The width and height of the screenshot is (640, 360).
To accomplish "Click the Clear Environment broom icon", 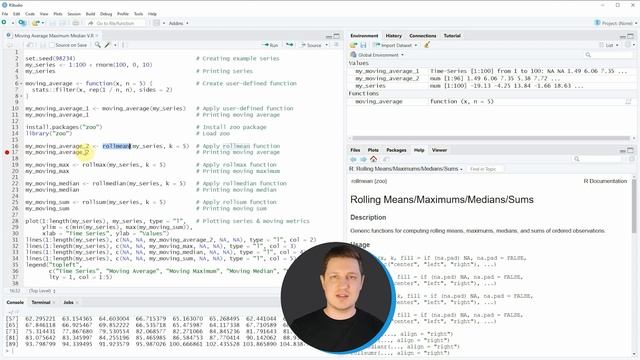I will pyautogui.click(x=427, y=45).
